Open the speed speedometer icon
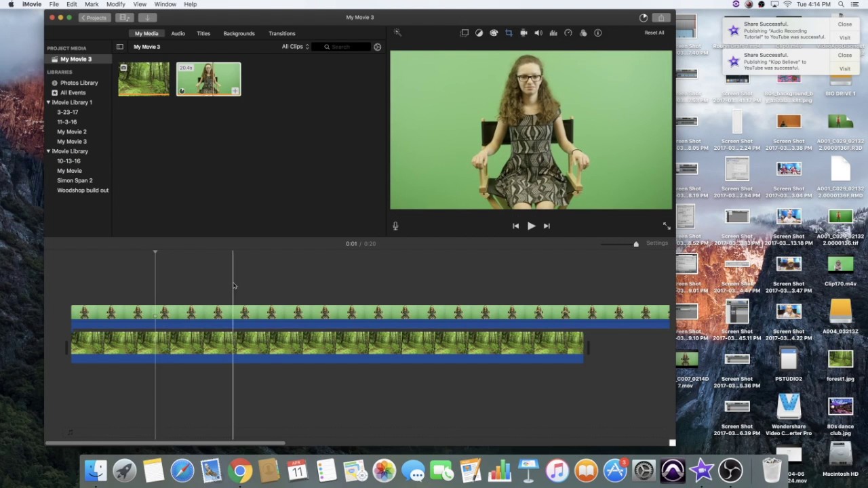The height and width of the screenshot is (488, 868). click(x=568, y=33)
